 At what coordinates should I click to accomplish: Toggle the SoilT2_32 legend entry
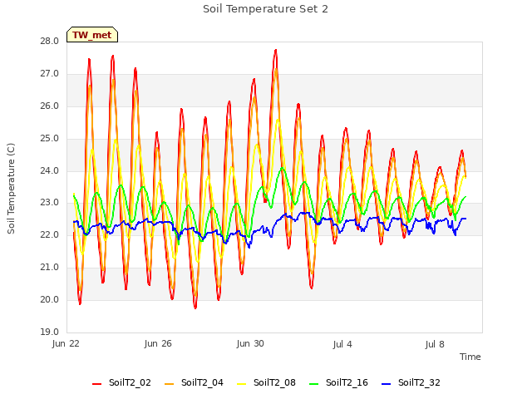(411, 382)
